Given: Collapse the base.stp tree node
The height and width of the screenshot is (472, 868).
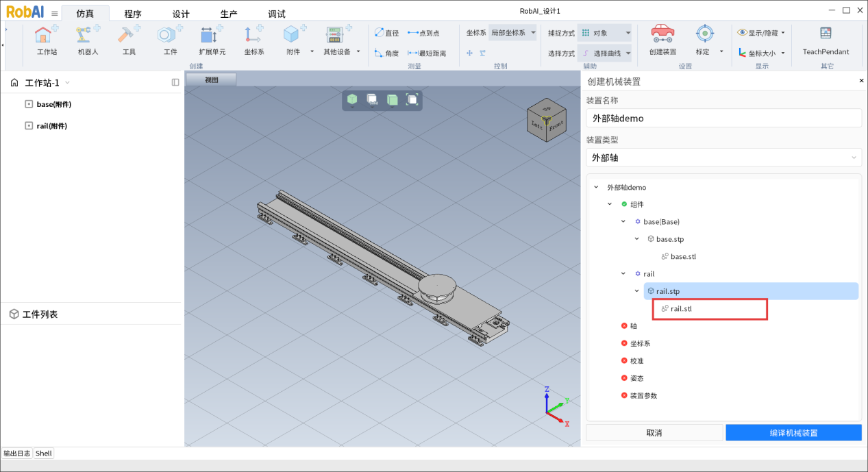Looking at the screenshot, I should tap(636, 239).
